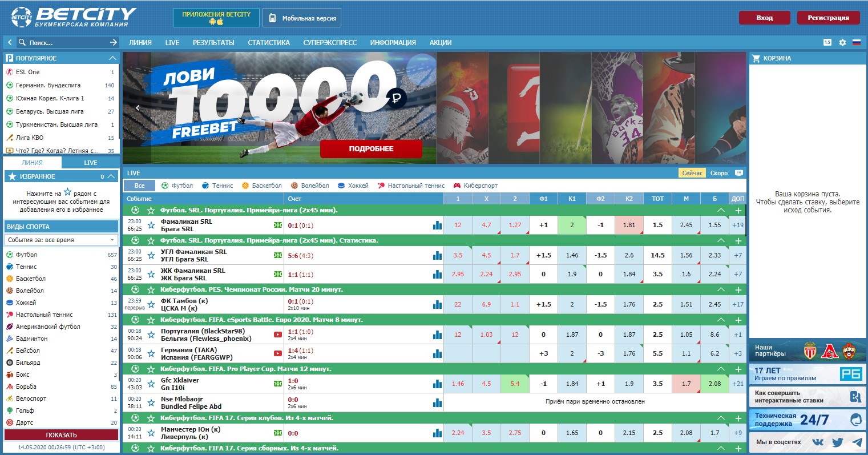Open the settings gear in navigation bar
This screenshot has height=455, width=868.
842,42
